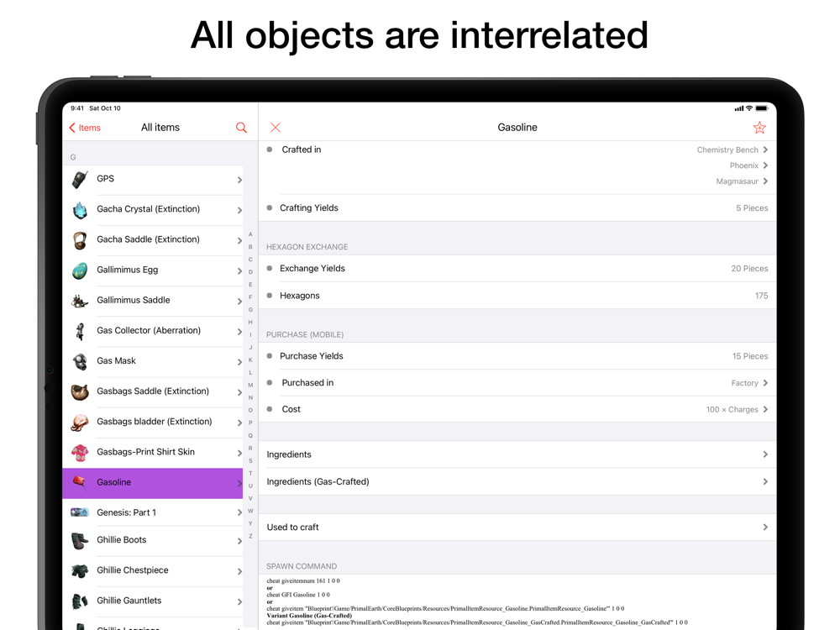Tap the GPS item icon
Screen dimensions: 840x630
pos(80,180)
